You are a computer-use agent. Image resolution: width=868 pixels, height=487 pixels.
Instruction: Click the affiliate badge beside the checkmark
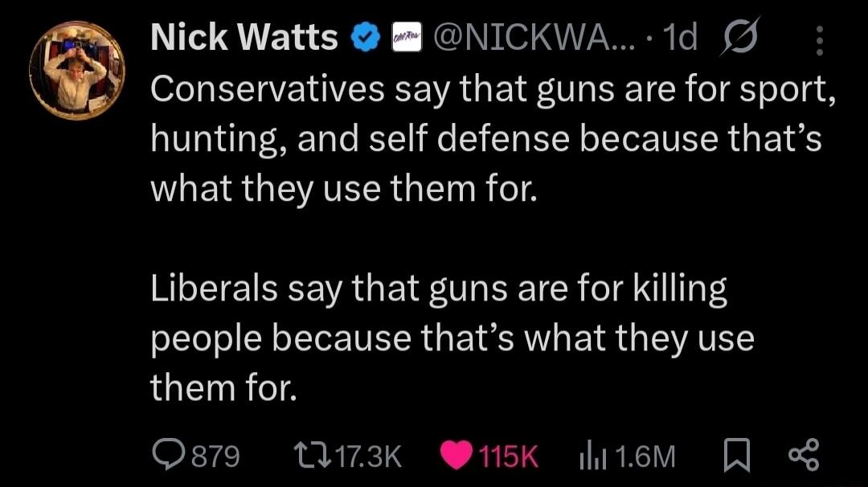(407, 38)
